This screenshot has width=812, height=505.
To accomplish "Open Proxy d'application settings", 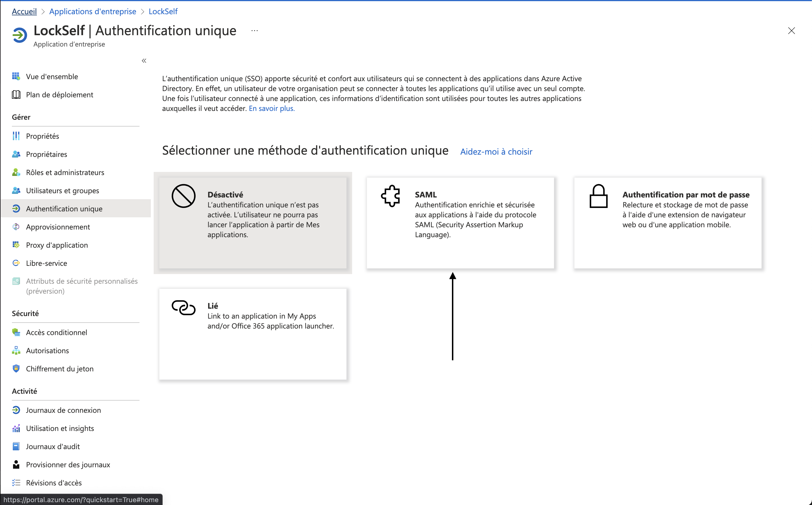I will [57, 245].
